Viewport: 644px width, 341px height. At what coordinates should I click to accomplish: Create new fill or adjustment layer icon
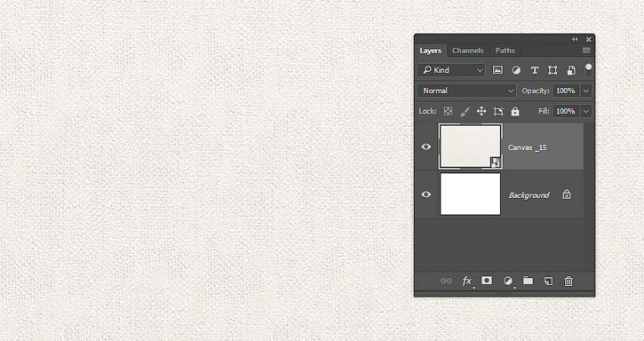(x=508, y=281)
